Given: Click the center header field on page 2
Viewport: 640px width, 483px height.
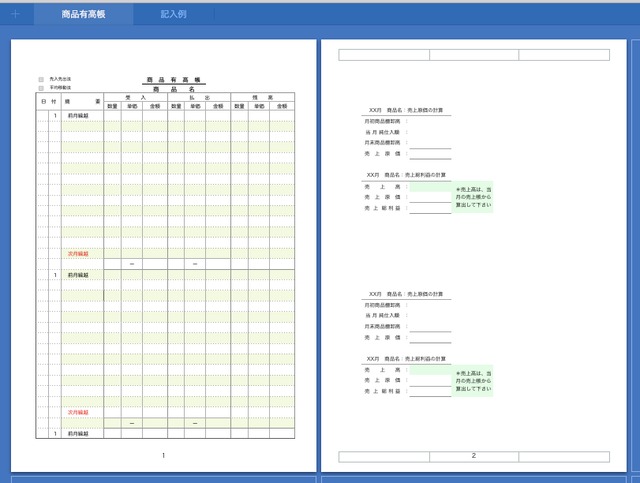Looking at the screenshot, I should pyautogui.click(x=474, y=55).
